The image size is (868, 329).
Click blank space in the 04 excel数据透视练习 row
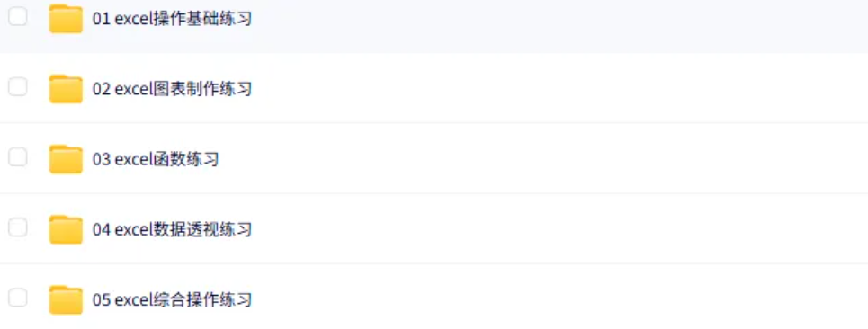(553, 229)
